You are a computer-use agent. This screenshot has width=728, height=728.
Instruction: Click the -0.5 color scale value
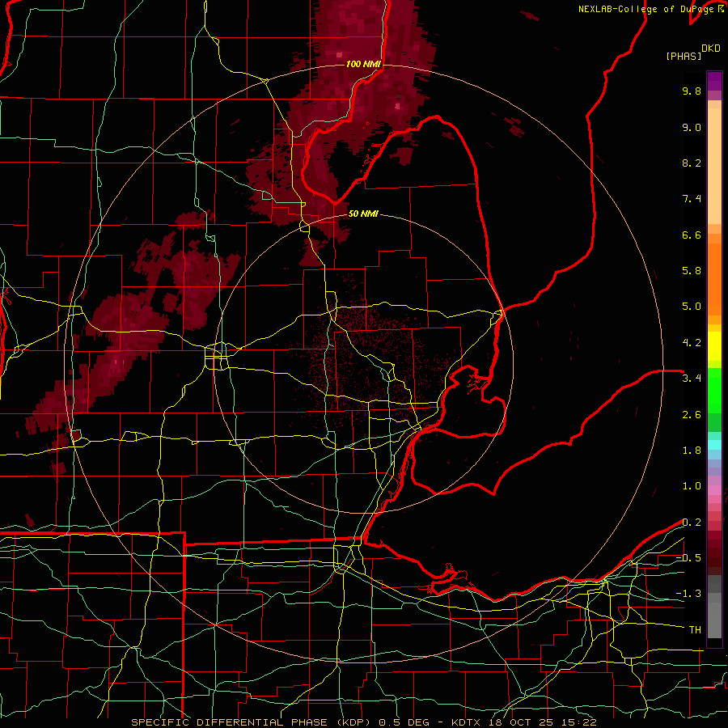click(688, 558)
